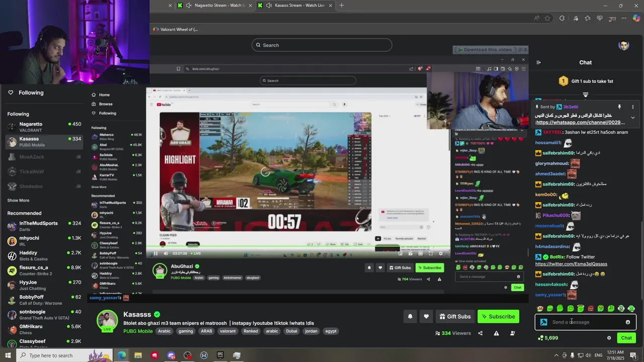Open GMHikaru recommended channel

pyautogui.click(x=44, y=329)
